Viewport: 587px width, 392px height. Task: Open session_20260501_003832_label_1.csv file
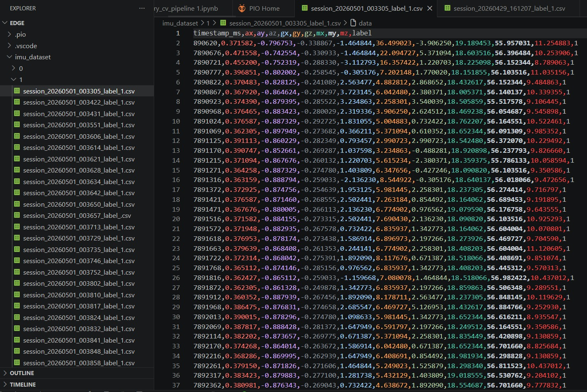(77, 329)
